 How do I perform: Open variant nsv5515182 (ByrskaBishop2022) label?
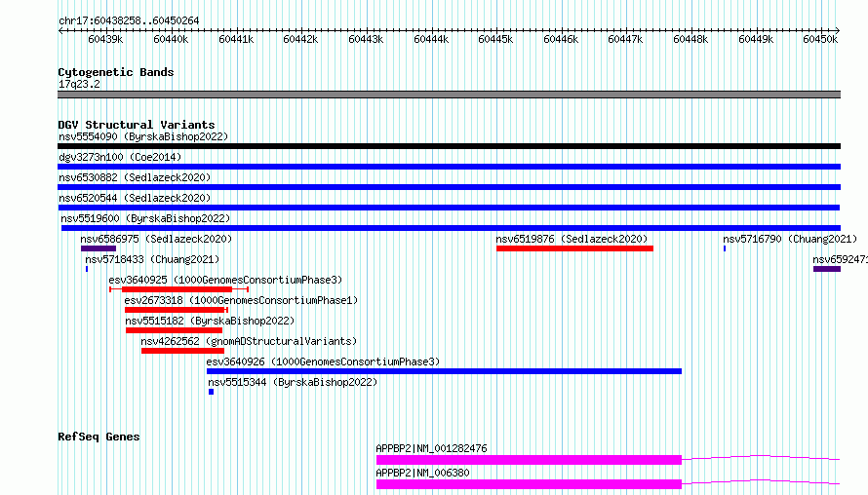210,321
